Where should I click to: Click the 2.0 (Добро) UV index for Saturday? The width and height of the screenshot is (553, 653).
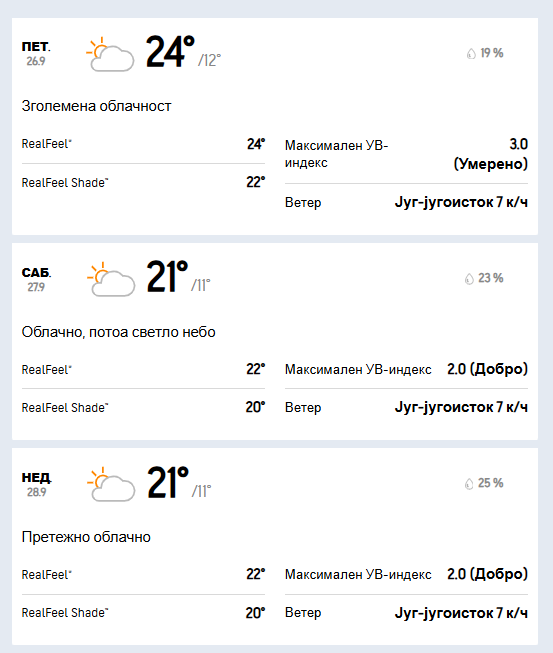(x=487, y=369)
